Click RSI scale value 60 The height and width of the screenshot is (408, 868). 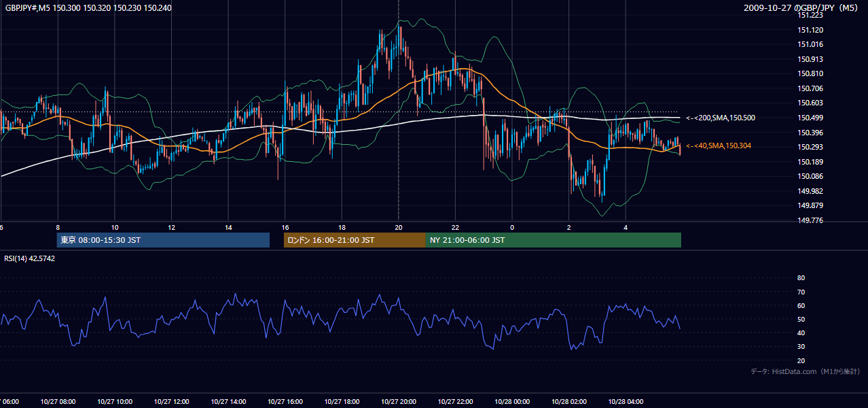tap(801, 305)
